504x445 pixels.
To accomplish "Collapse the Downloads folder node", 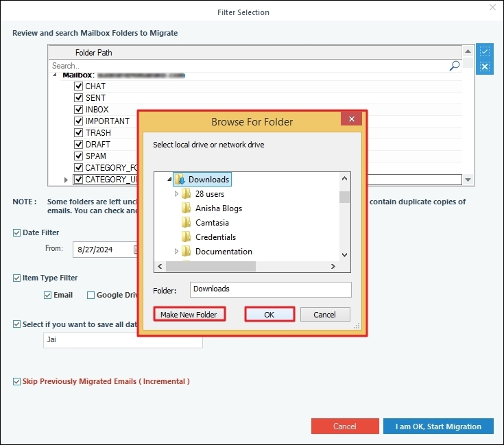I will tap(169, 179).
